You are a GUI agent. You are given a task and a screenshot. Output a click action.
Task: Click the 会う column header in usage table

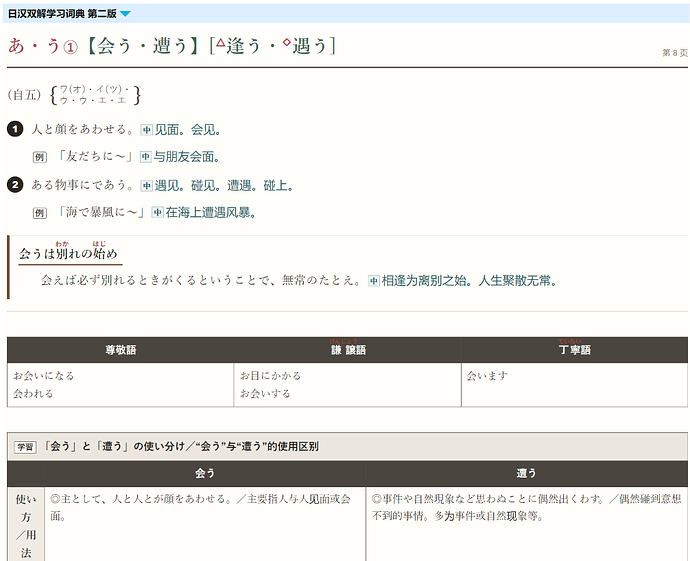pyautogui.click(x=205, y=473)
